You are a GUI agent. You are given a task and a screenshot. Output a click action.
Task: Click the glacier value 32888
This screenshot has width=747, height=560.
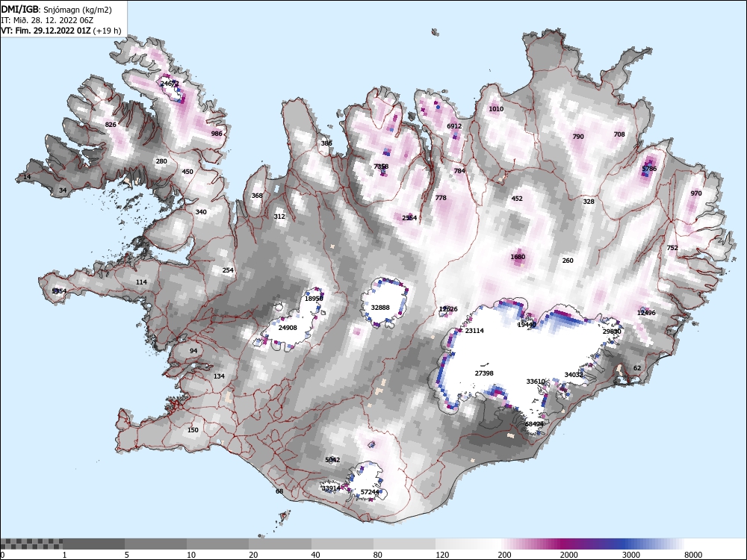380,308
